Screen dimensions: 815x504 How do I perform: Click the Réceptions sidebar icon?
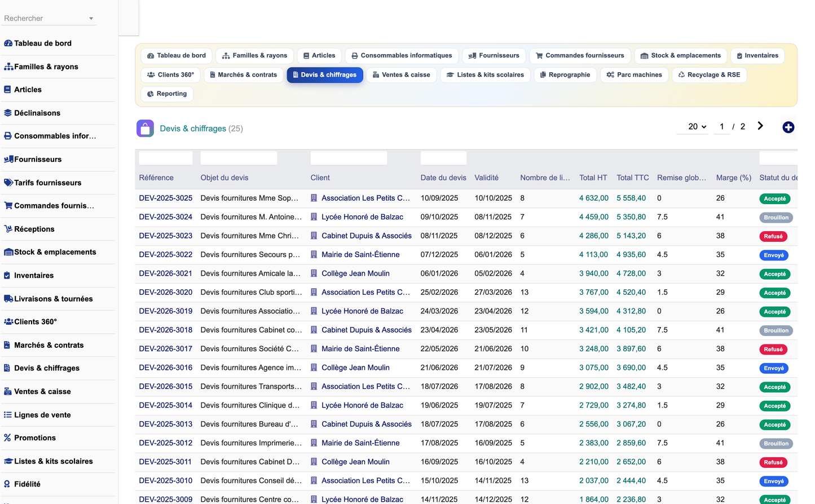tap(8, 229)
